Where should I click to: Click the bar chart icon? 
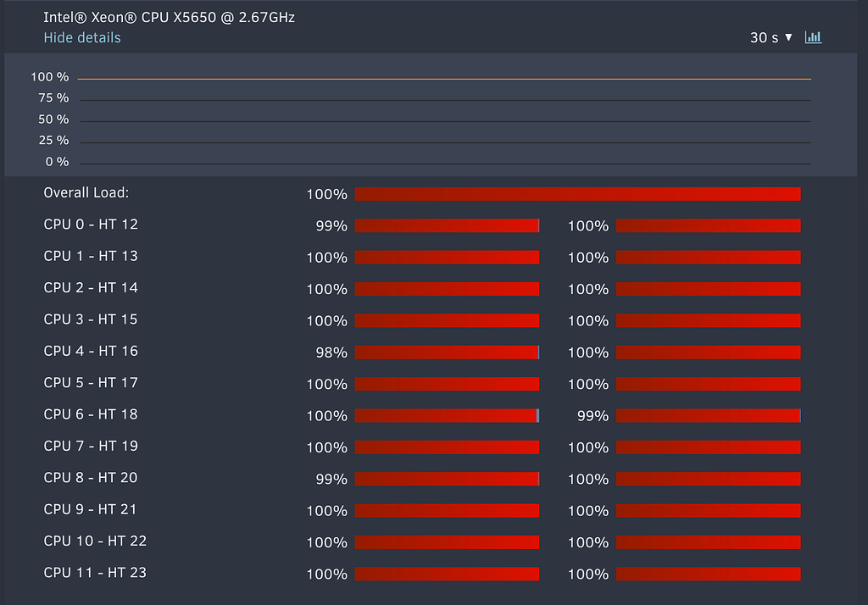pos(813,37)
